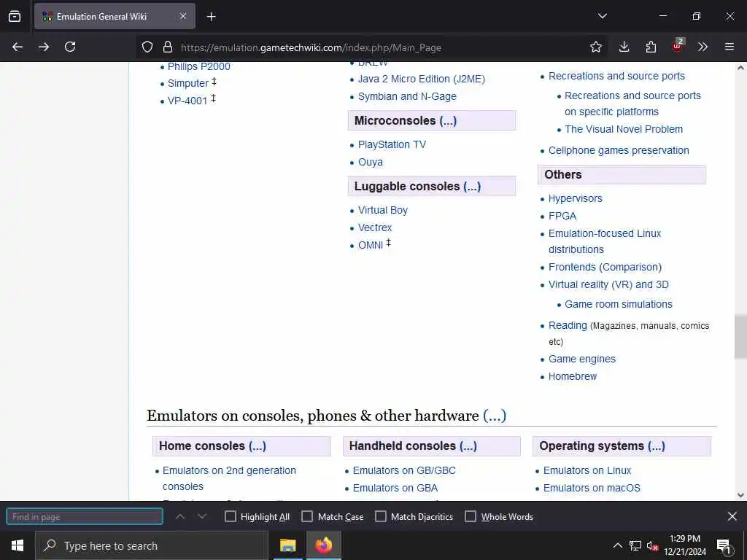Open the Ouya link
Viewport: 747px width, 560px height.
(x=371, y=163)
